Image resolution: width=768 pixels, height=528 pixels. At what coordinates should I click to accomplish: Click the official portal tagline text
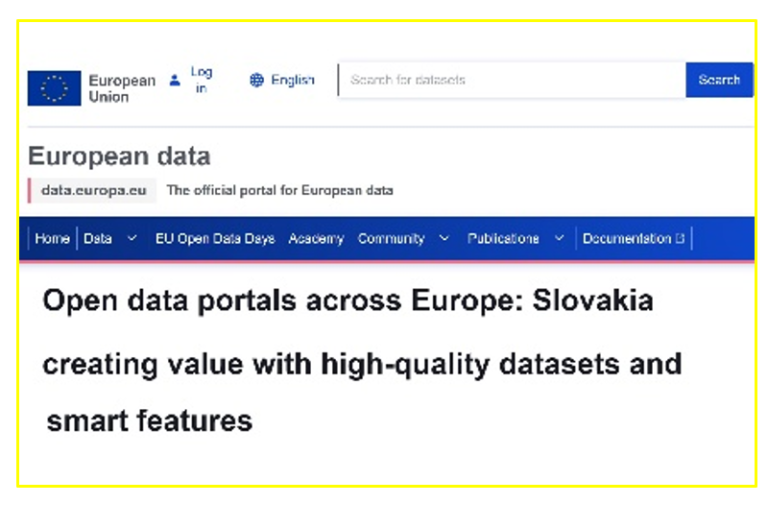[279, 190]
